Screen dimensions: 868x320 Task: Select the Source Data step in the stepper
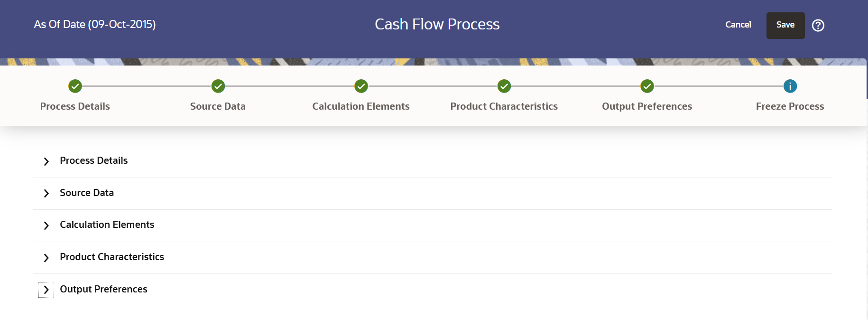click(218, 106)
